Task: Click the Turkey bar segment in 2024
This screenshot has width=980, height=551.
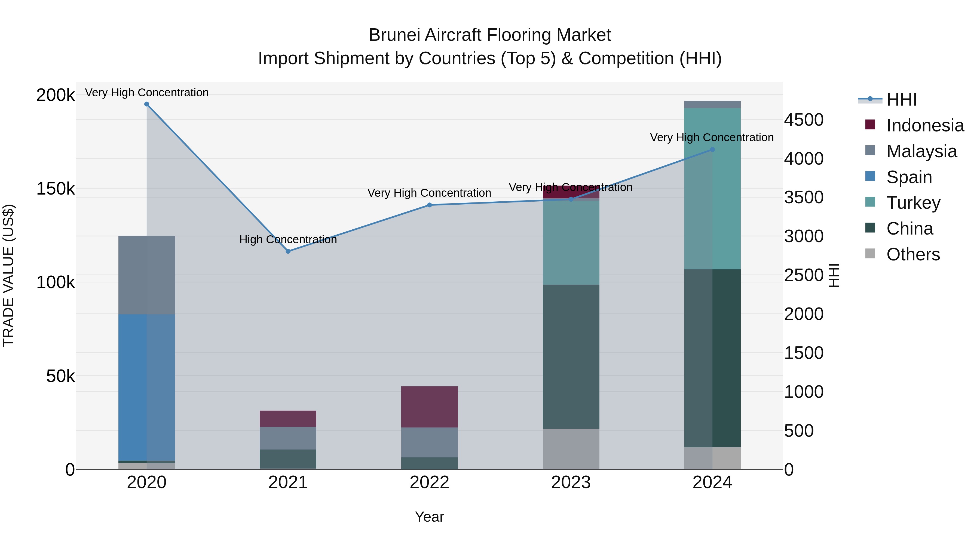Action: (713, 189)
